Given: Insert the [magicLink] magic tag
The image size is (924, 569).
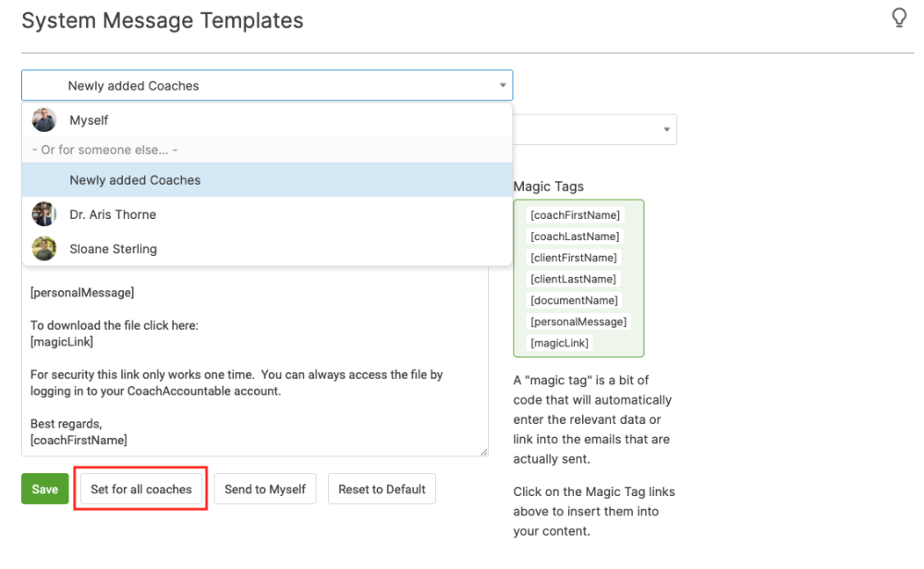Looking at the screenshot, I should [x=559, y=343].
